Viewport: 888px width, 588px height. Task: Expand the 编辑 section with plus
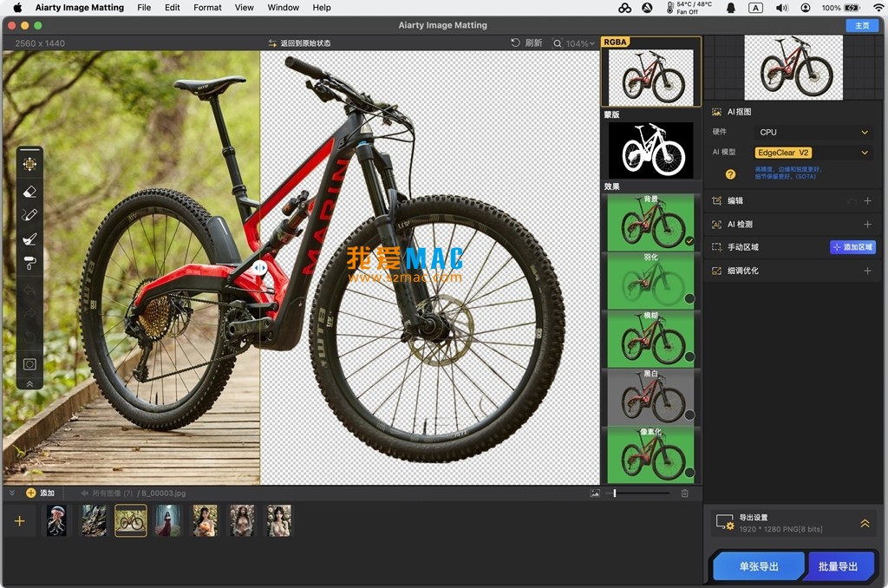pos(867,200)
